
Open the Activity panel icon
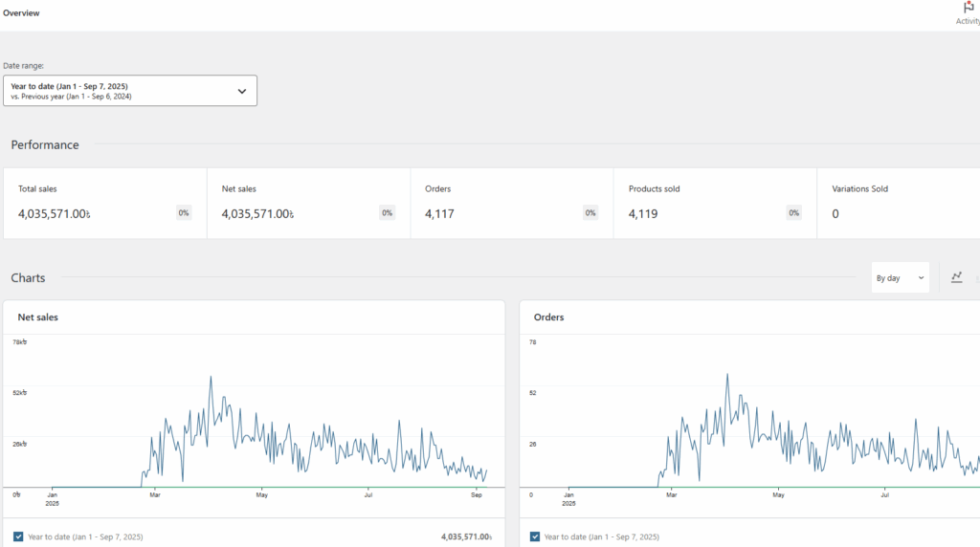pyautogui.click(x=969, y=11)
